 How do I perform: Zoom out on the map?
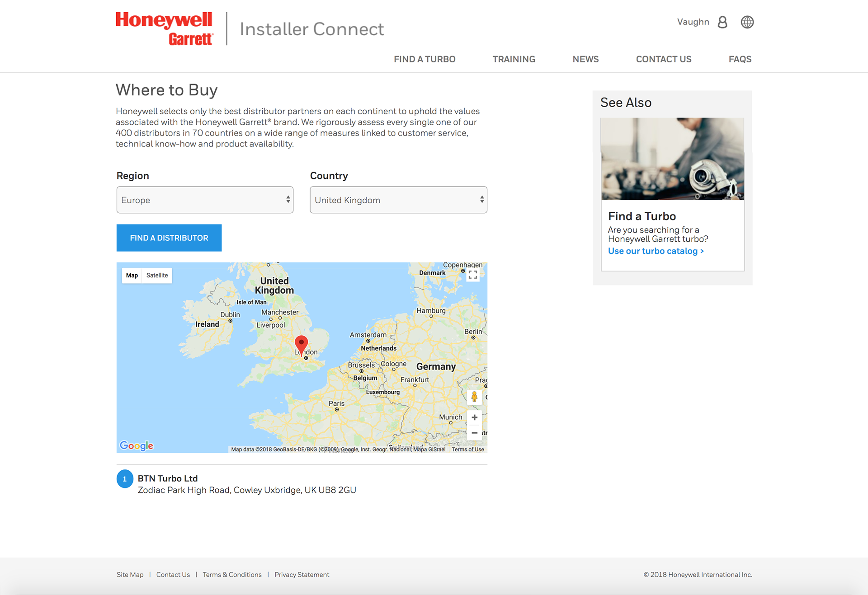[x=474, y=433]
